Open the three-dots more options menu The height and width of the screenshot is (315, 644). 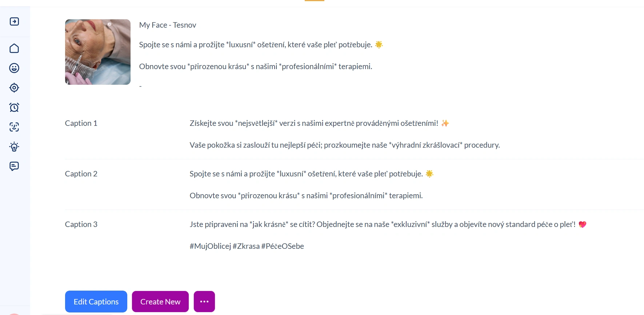[204, 302]
